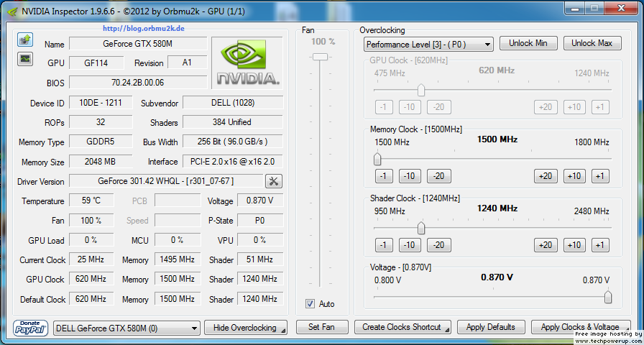Click the Memory Clock slider handle
Image resolution: width=644 pixels, height=345 pixels.
[x=377, y=159]
